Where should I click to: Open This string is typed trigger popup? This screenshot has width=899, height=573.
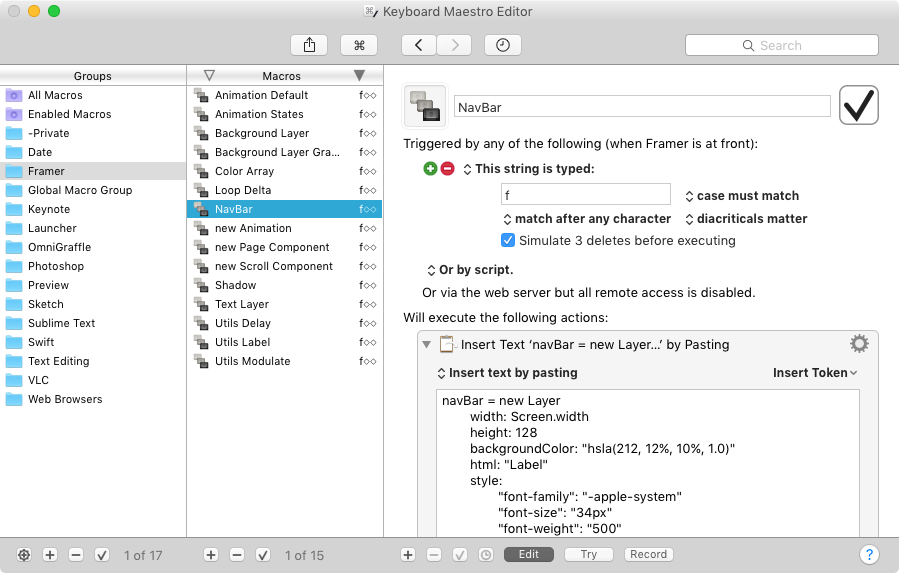point(529,169)
